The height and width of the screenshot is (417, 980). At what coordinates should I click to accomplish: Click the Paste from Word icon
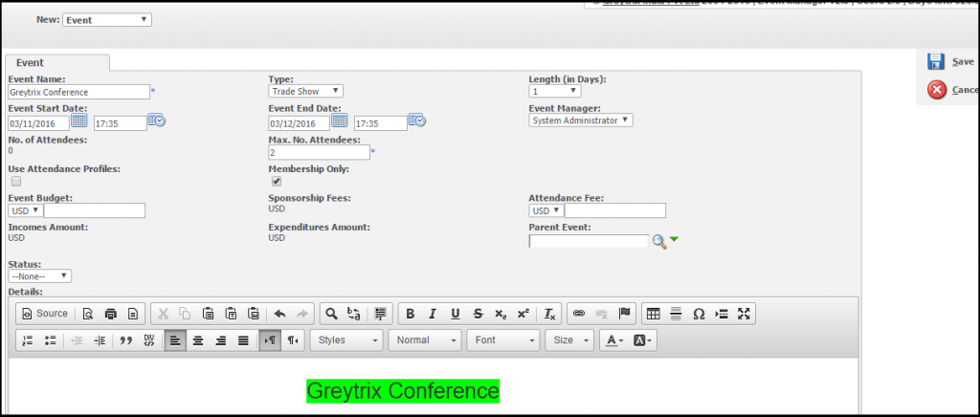coord(253,314)
